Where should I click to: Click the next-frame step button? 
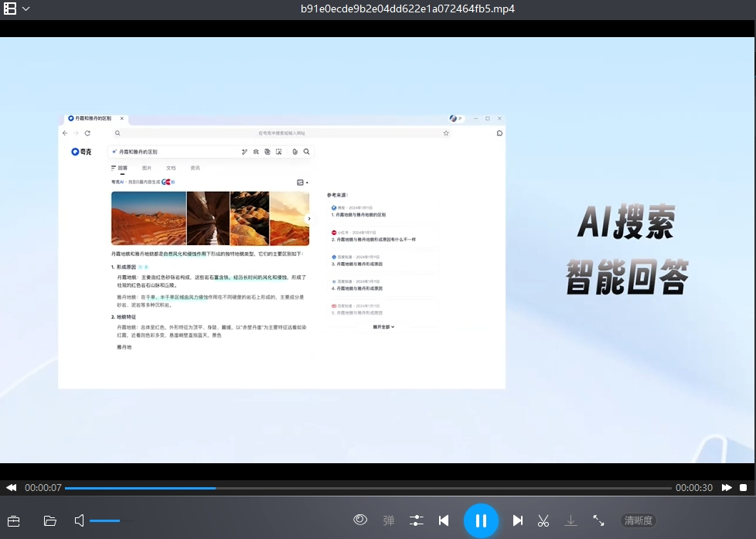518,520
